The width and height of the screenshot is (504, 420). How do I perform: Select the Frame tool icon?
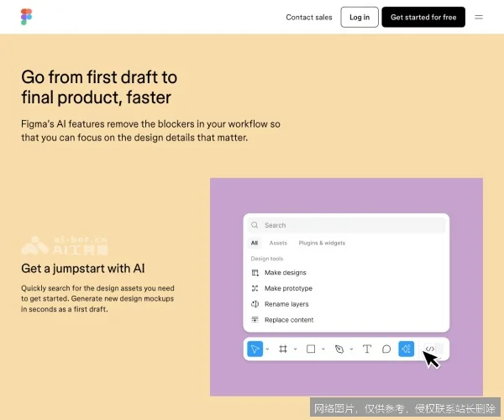tap(283, 349)
